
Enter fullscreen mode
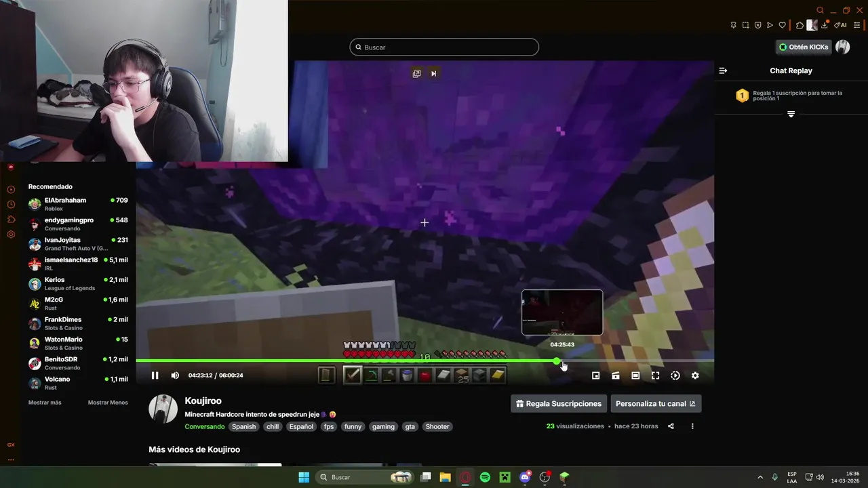(x=655, y=375)
